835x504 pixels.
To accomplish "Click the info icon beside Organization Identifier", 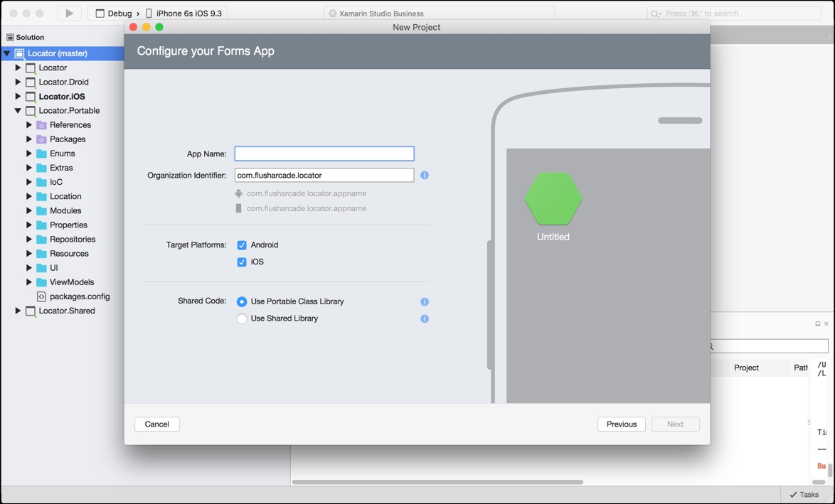I will pos(425,175).
